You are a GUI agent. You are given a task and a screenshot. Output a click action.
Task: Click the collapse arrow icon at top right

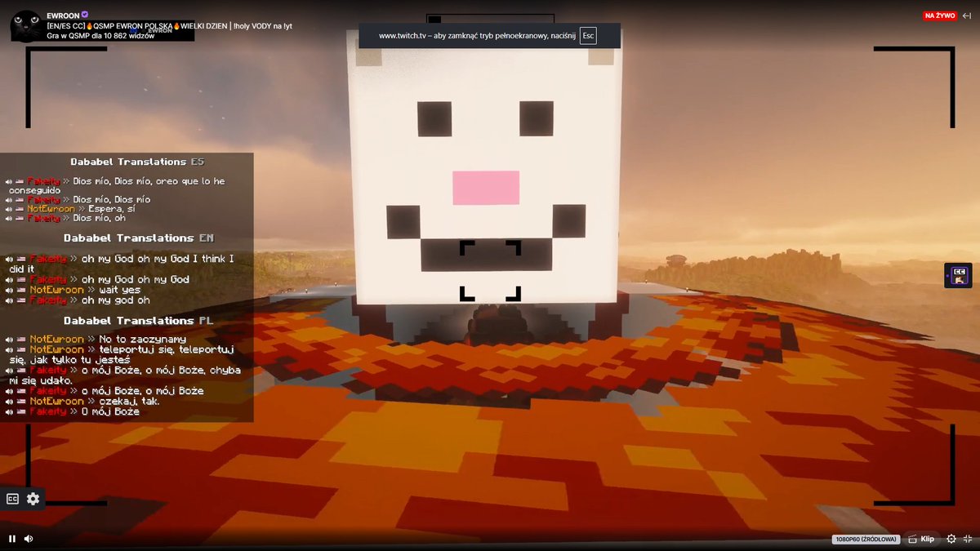[965, 16]
